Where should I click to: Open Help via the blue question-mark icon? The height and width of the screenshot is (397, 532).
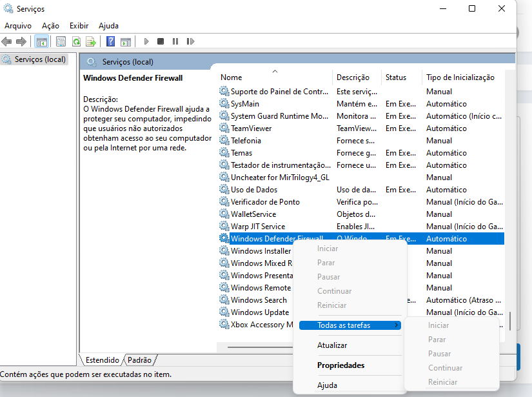coord(111,41)
